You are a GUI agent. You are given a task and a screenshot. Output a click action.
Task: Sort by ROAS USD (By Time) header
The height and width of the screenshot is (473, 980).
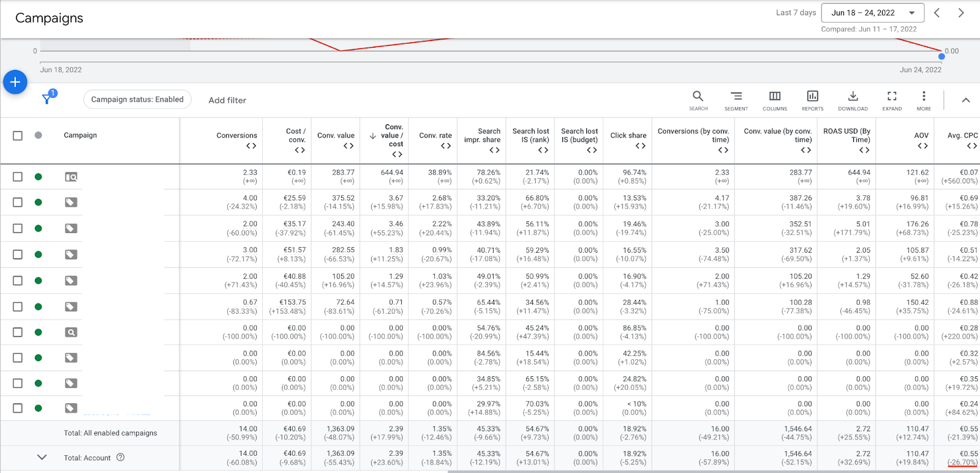[x=846, y=135]
